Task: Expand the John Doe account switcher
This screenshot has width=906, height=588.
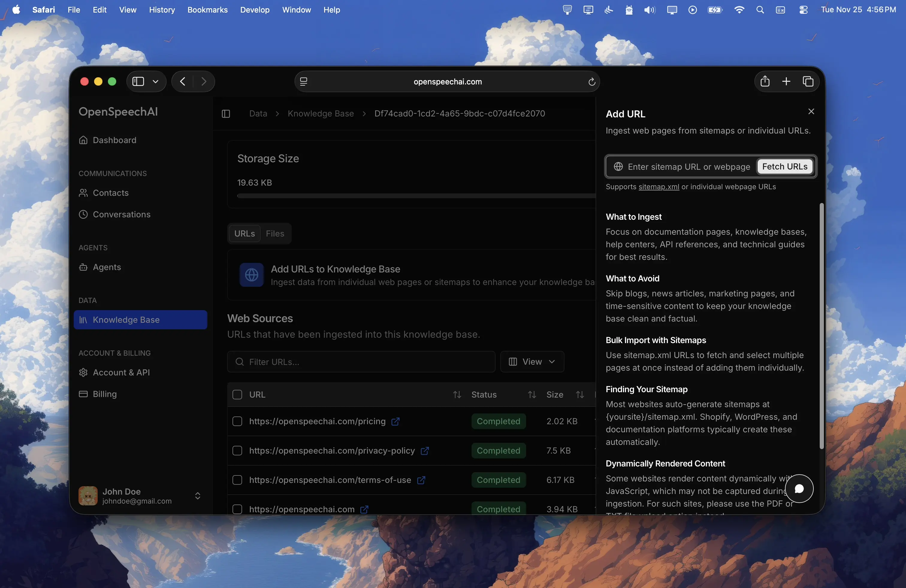Action: click(x=197, y=496)
